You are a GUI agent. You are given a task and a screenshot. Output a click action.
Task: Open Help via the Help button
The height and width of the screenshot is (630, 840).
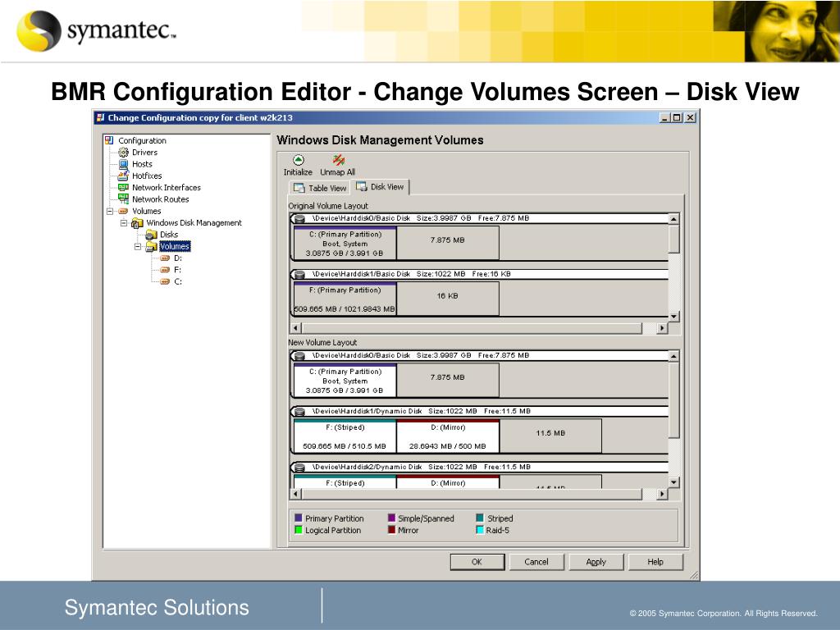(x=655, y=561)
